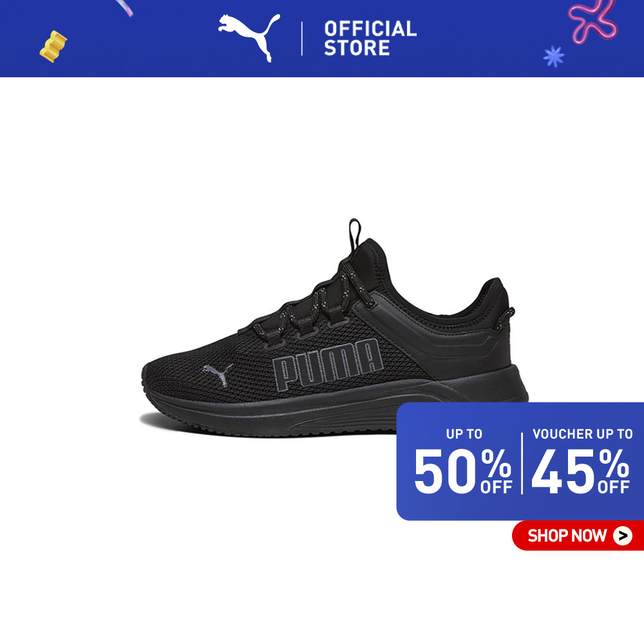Image resolution: width=644 pixels, height=644 pixels.
Task: Click the vertical divider beside the Puma logo
Action: point(302,39)
